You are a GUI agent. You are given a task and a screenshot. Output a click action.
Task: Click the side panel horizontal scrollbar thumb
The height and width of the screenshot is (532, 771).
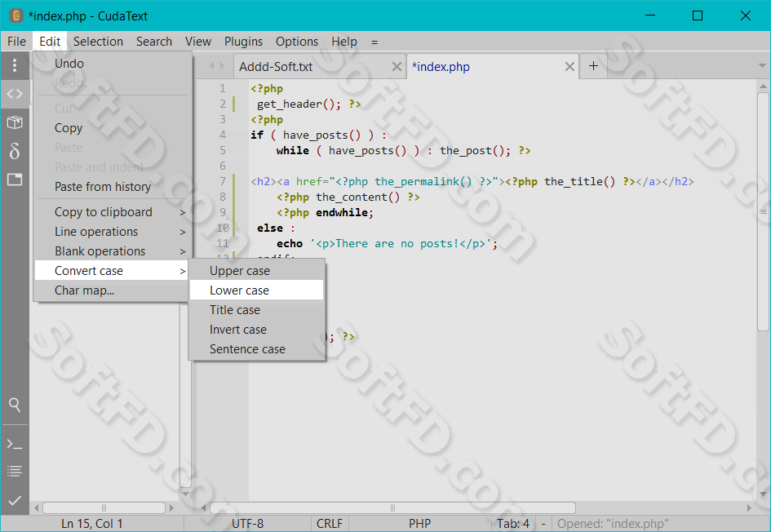tap(104, 508)
